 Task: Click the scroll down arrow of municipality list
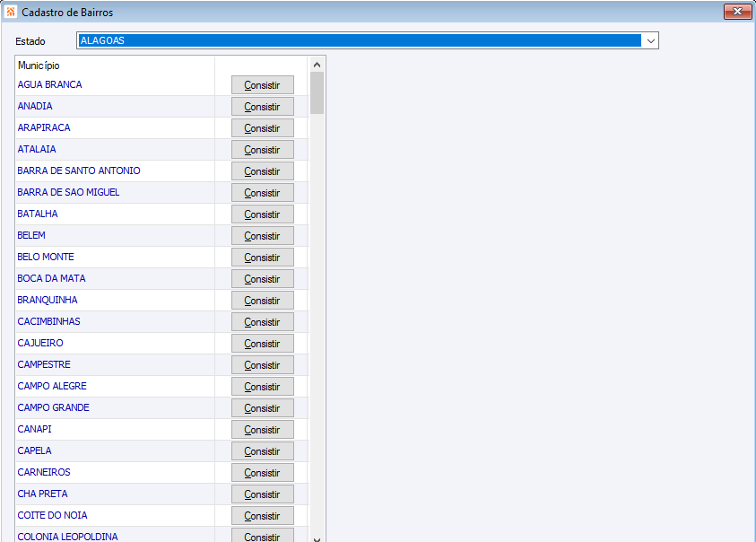coord(317,539)
